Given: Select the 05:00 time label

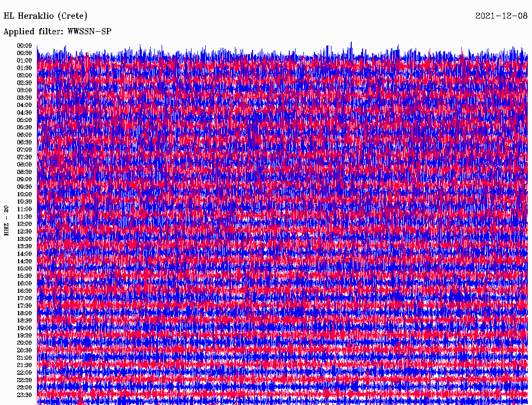Looking at the screenshot, I should (x=24, y=120).
